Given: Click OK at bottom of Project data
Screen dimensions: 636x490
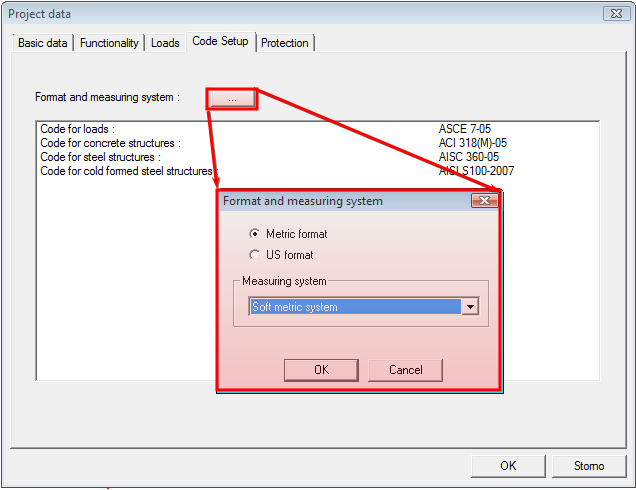Looking at the screenshot, I should click(508, 466).
